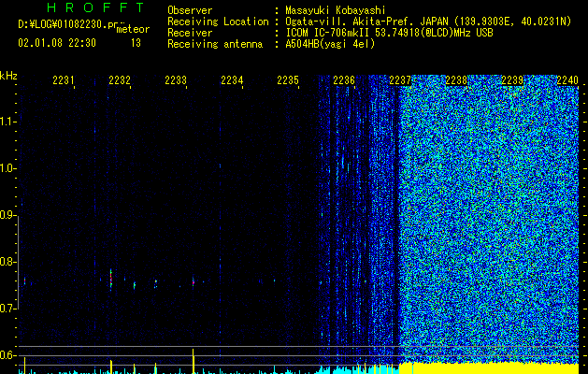Click the HROFFT title text
588x374 pixels.
(x=95, y=7)
